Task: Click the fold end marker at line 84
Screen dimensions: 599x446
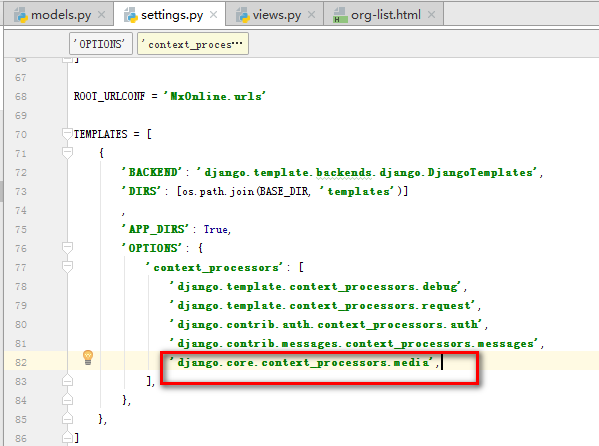Action: 67,400
